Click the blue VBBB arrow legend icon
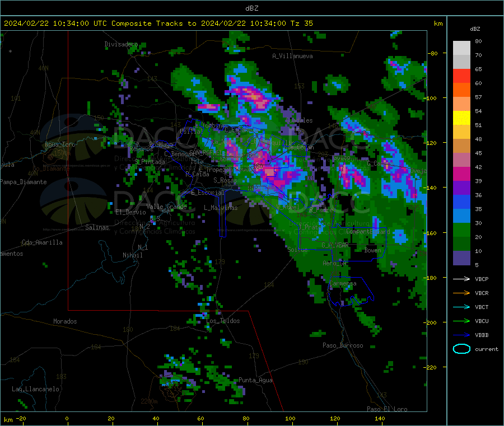The width and height of the screenshot is (504, 426). (461, 335)
